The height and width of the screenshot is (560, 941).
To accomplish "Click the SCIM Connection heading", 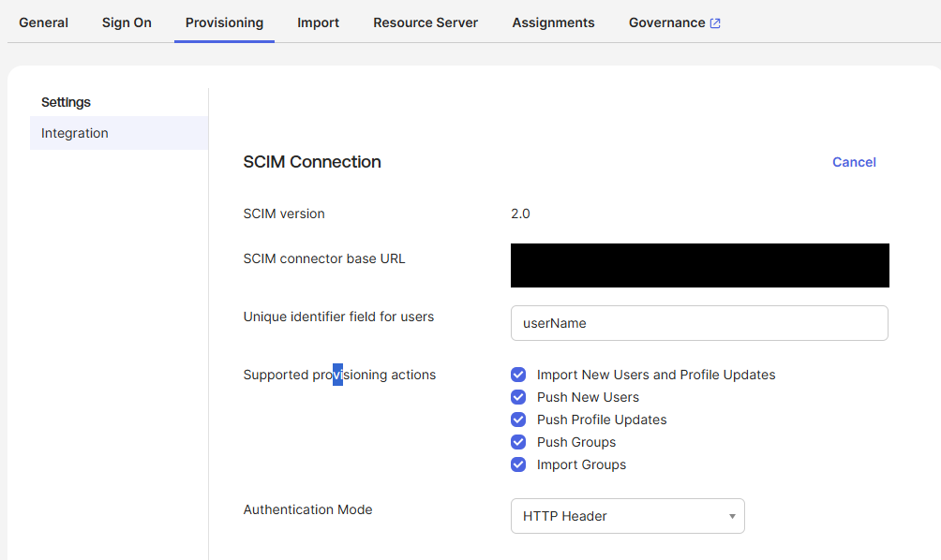I will click(x=312, y=162).
